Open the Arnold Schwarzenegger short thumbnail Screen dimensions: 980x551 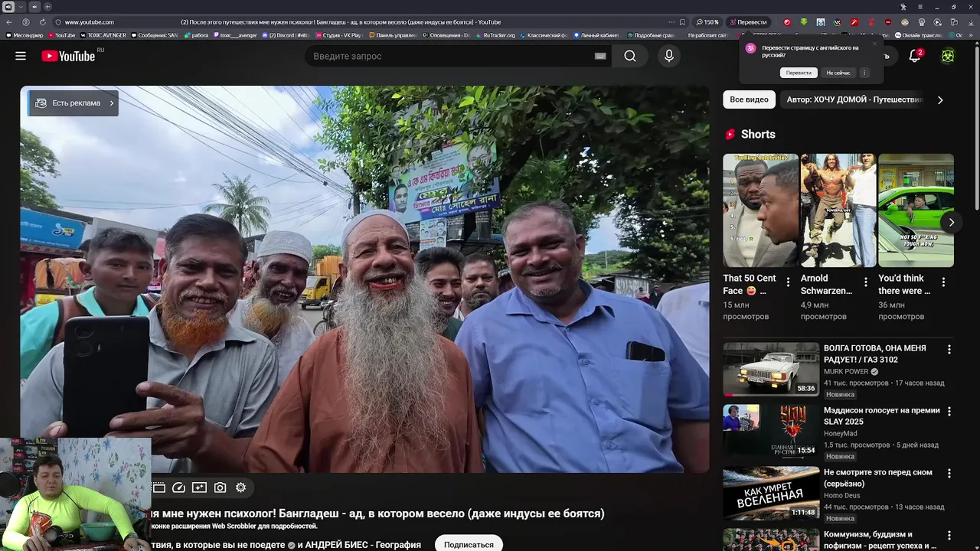(838, 210)
